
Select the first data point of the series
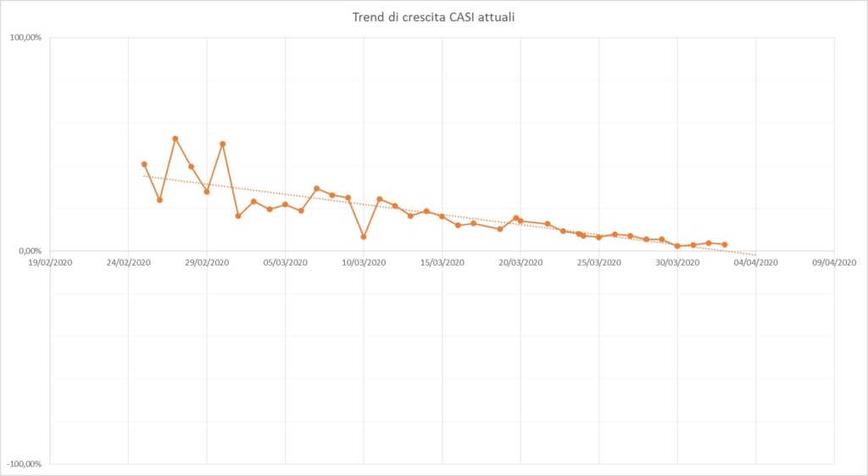[x=144, y=164]
